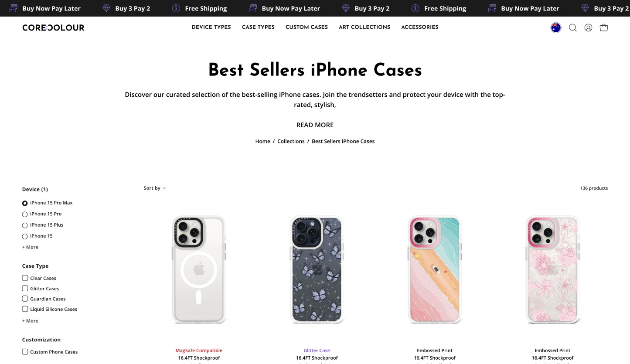This screenshot has width=630, height=364.
Task: Open the Device Types menu
Action: [x=211, y=27]
